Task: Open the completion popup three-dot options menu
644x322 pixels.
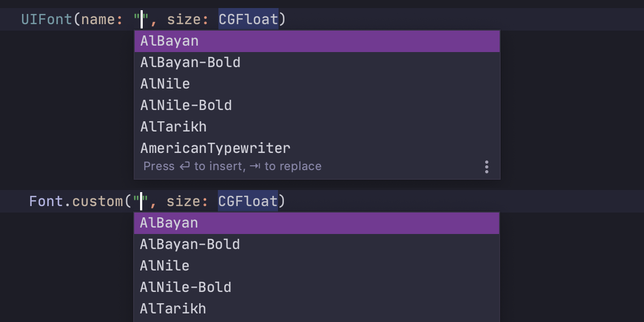Action: [x=486, y=167]
